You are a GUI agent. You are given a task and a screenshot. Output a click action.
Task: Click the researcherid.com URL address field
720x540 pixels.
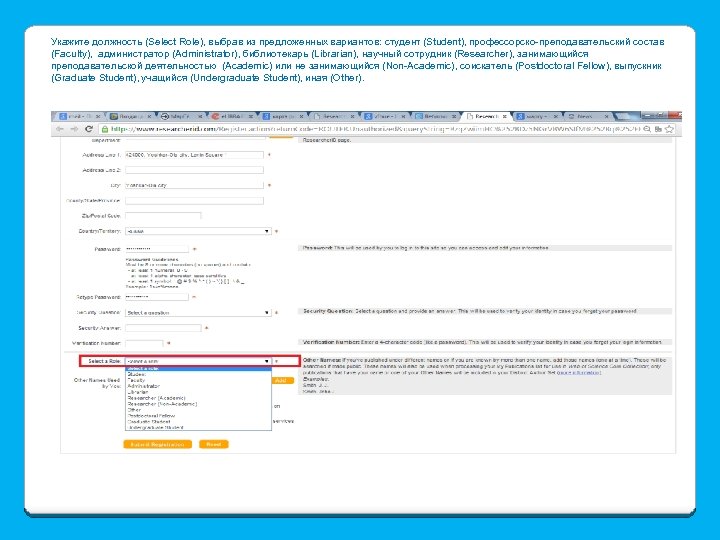click(370, 129)
